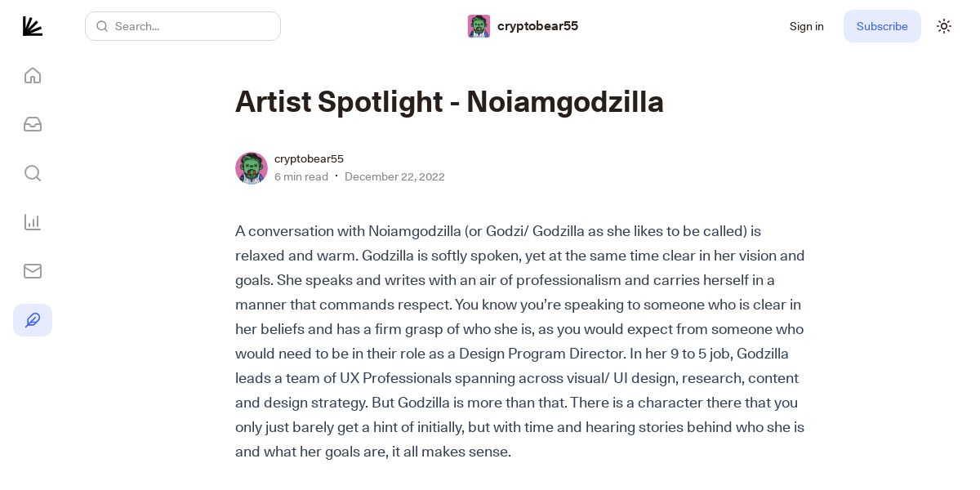Open the Home icon in sidebar
This screenshot has width=980, height=490.
click(x=33, y=75)
